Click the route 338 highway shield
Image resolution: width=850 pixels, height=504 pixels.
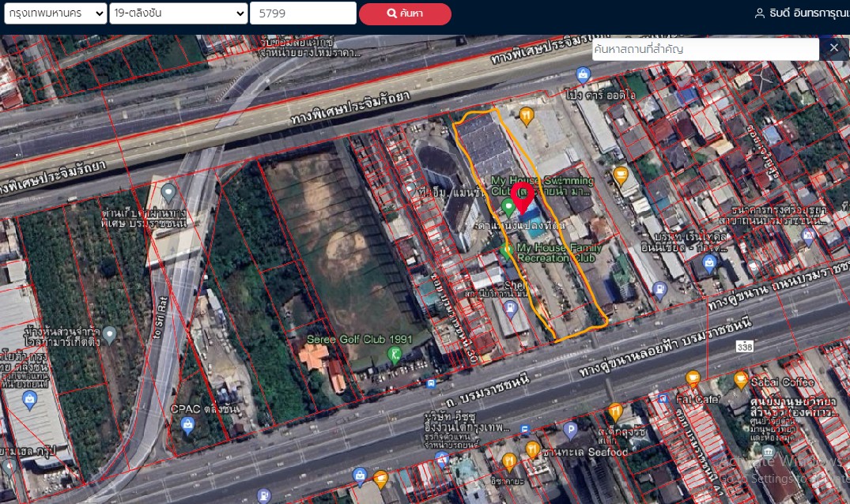click(x=745, y=347)
